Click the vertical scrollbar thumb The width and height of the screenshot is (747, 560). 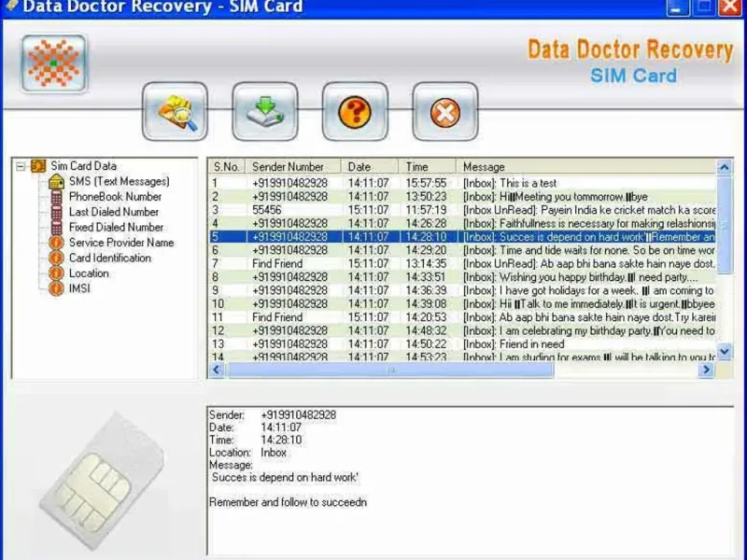725,225
